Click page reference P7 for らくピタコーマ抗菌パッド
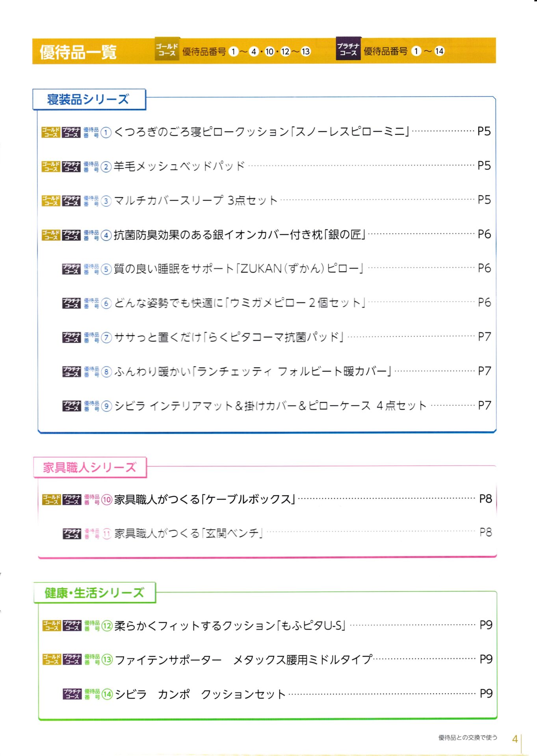This screenshot has width=537, height=756. (x=485, y=337)
